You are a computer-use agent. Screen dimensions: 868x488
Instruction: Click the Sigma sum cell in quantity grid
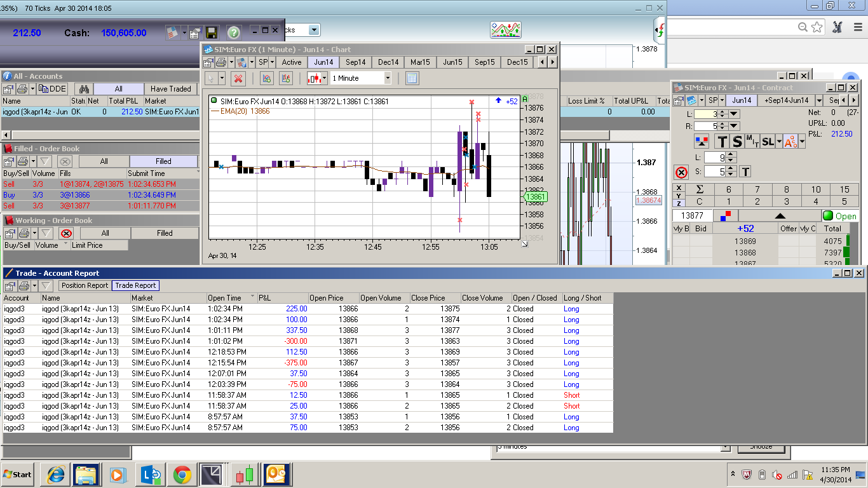click(700, 189)
